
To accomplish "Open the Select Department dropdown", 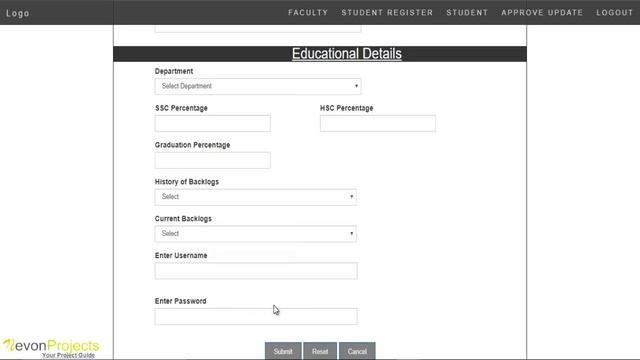I will pos(258,86).
